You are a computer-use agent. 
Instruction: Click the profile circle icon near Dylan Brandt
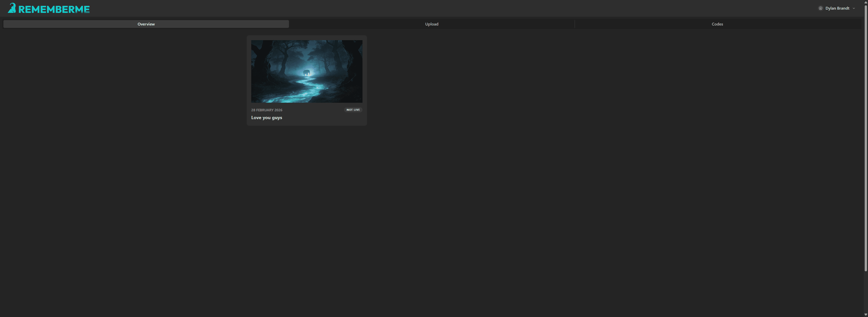[821, 8]
